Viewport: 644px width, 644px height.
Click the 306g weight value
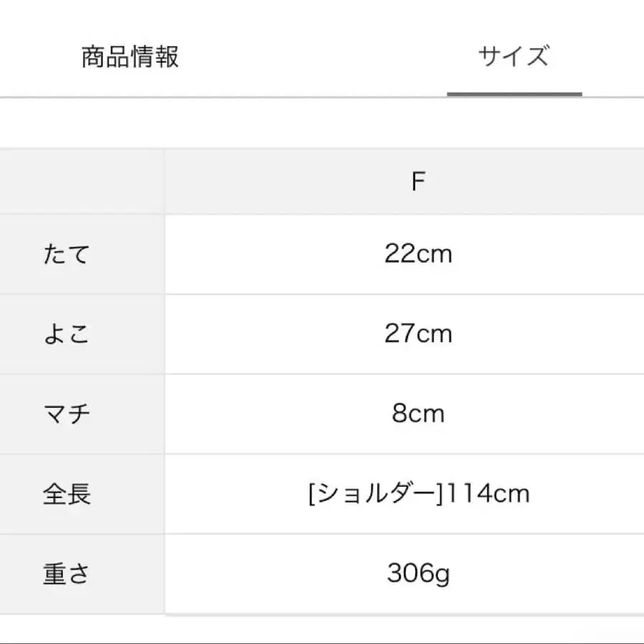(419, 574)
